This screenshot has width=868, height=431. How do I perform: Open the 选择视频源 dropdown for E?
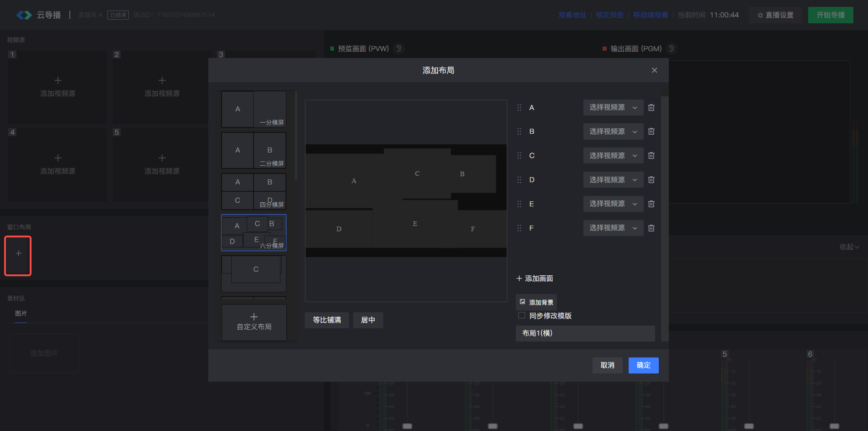point(613,204)
